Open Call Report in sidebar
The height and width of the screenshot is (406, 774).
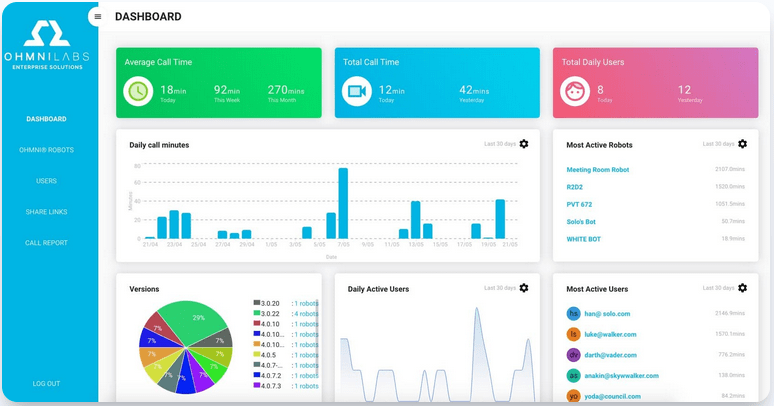46,243
